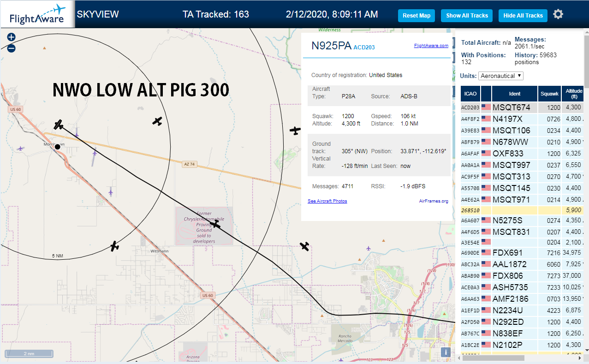Click the SKYVIEW header title
The height and width of the screenshot is (364, 589).
(x=98, y=14)
